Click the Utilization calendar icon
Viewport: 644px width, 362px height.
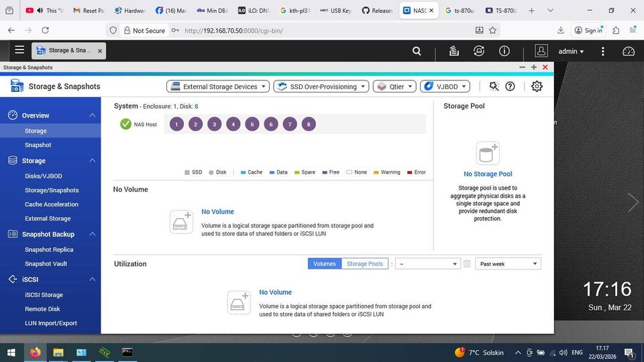click(467, 264)
